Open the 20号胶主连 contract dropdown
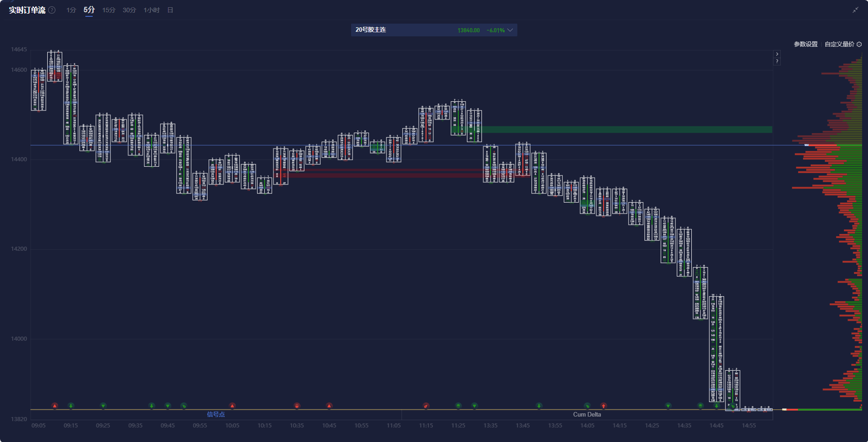Image resolution: width=868 pixels, height=442 pixels. pos(434,30)
